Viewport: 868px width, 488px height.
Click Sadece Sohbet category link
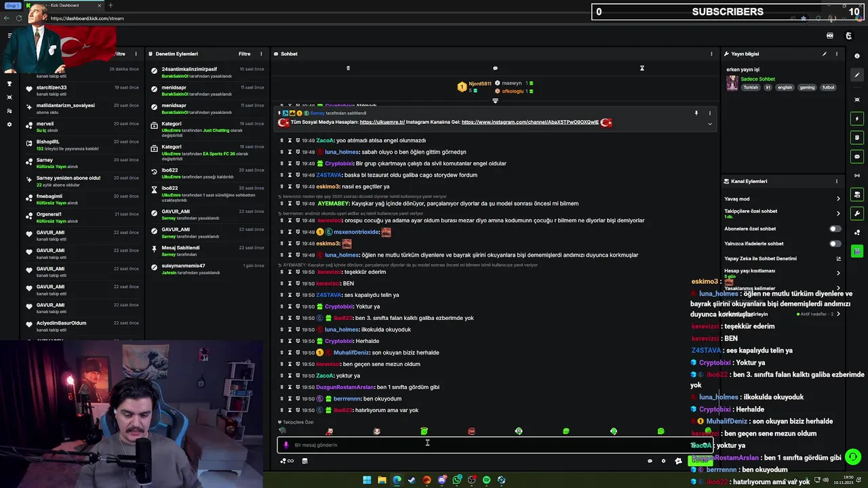click(x=757, y=79)
